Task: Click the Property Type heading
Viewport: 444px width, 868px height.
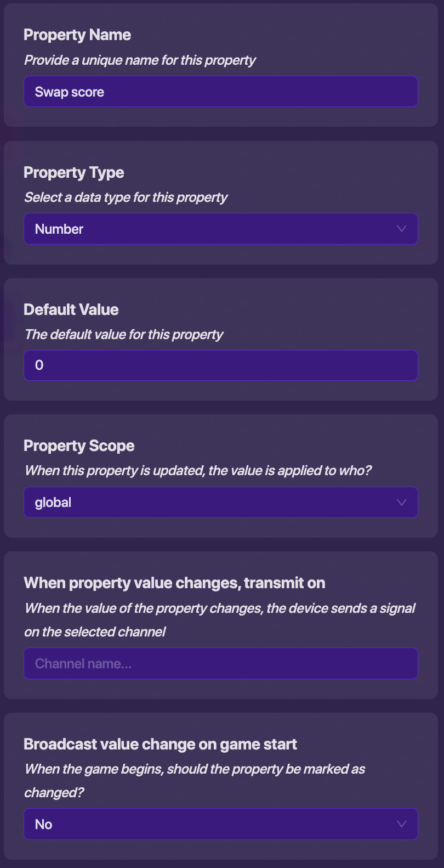Action: tap(74, 173)
